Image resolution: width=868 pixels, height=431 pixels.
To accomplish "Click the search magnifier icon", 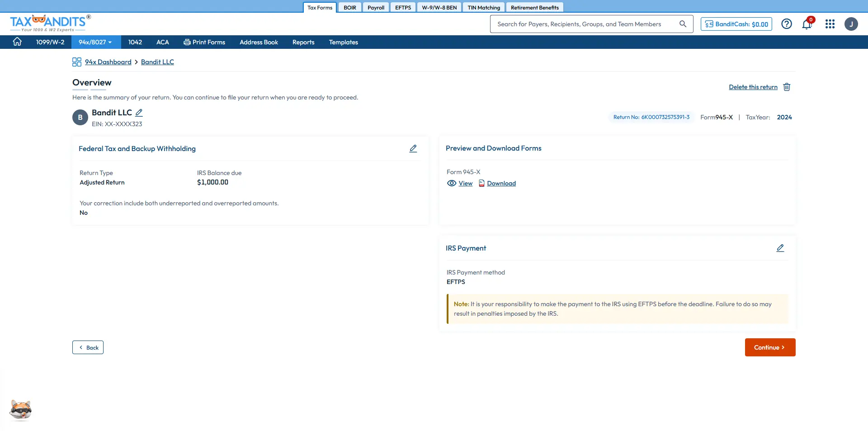I will point(683,24).
